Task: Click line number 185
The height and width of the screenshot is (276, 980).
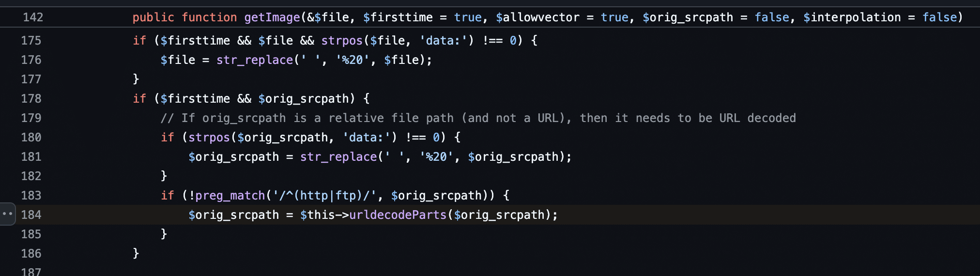Action: pos(31,234)
